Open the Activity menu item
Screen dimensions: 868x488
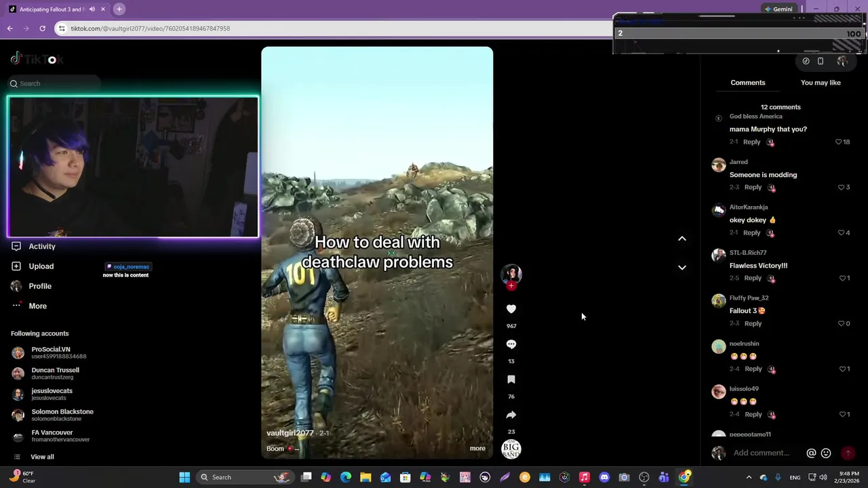(42, 247)
